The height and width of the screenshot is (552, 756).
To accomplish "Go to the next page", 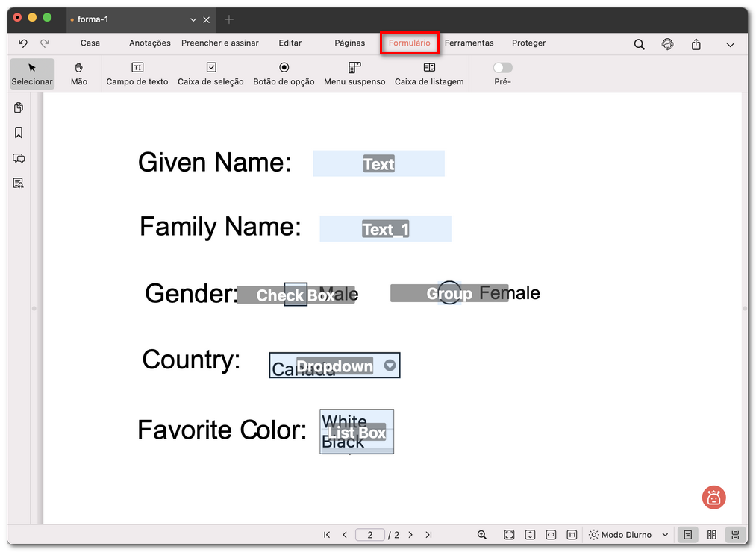I will click(410, 534).
